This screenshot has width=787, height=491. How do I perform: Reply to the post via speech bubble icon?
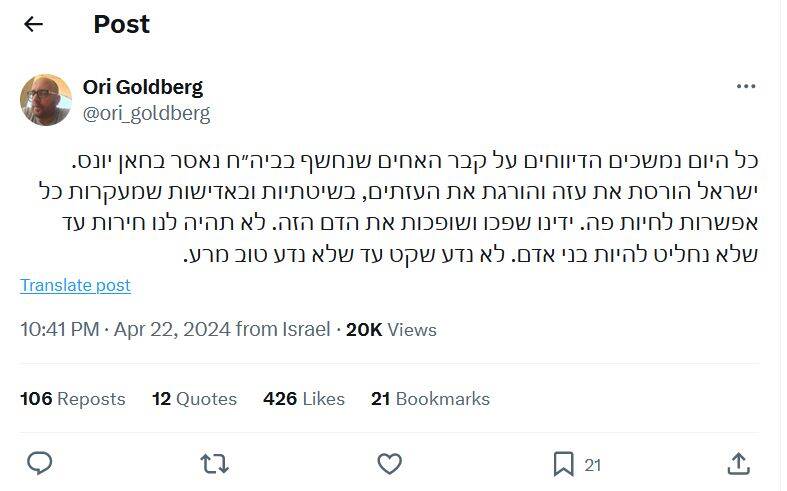click(x=39, y=463)
